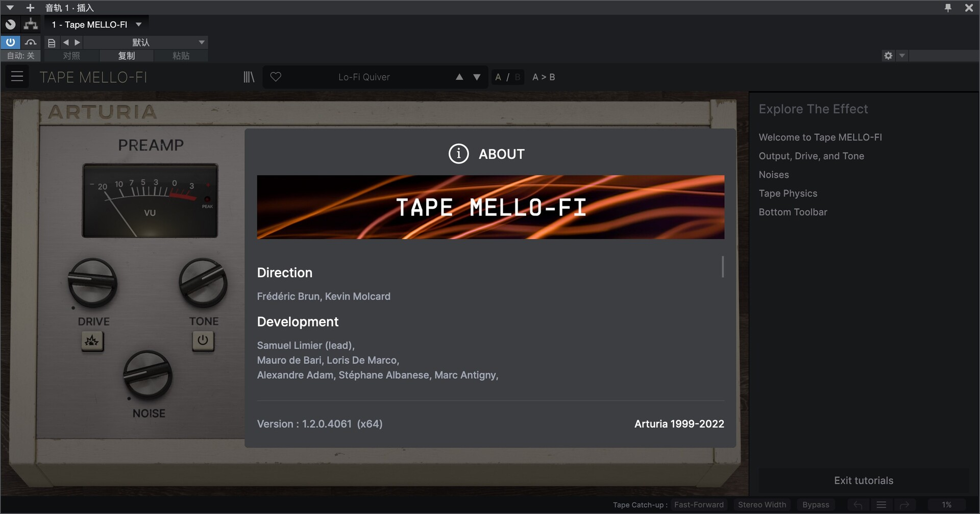Click the channel routing icon in the header

click(30, 24)
